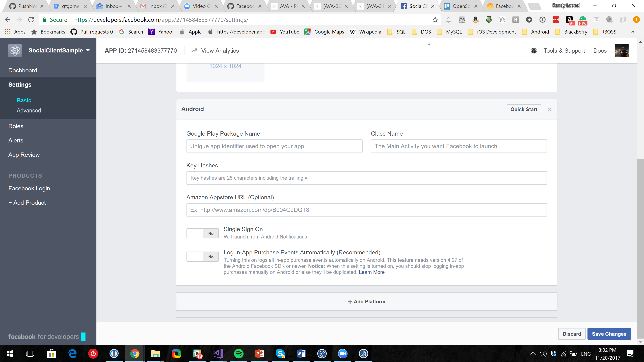Go to App Review in sidebar
Viewport: 644px width, 362px height.
[x=24, y=155]
